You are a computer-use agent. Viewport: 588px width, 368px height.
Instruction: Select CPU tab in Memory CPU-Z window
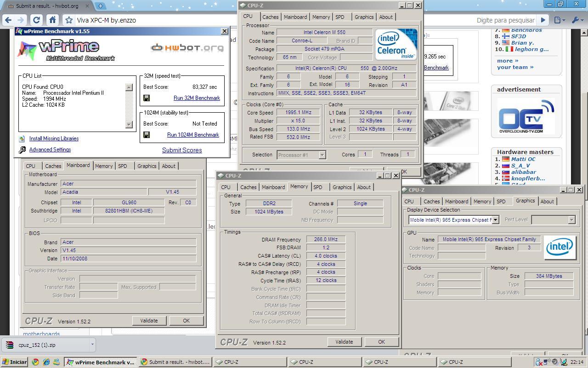226,187
